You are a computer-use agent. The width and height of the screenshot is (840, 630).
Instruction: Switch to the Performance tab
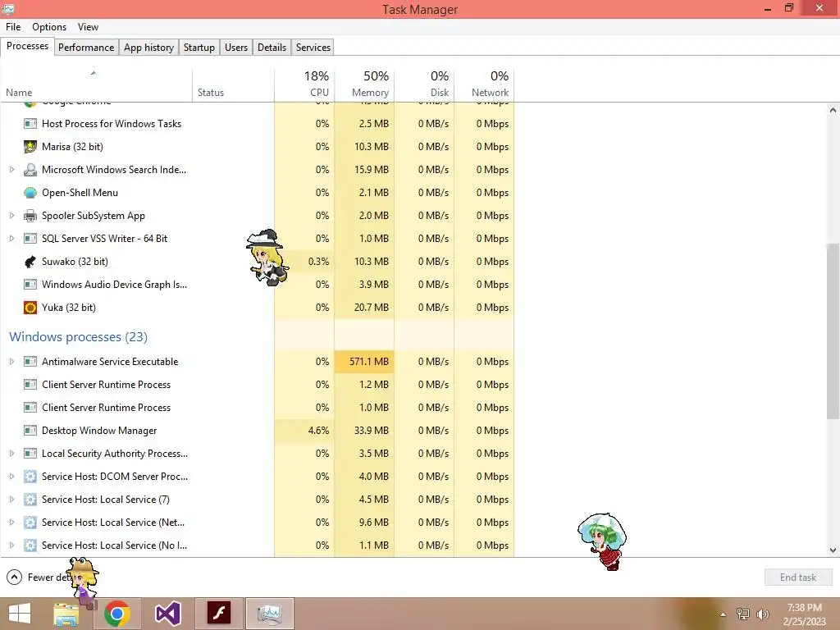[86, 47]
